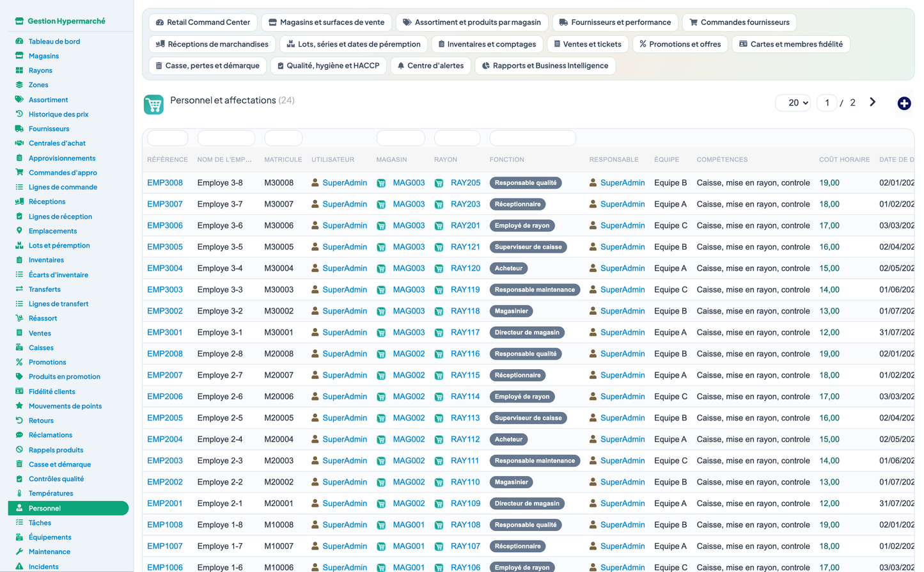The height and width of the screenshot is (572, 924).
Task: Open Magasins et surfaces de vente tab
Action: tap(326, 22)
